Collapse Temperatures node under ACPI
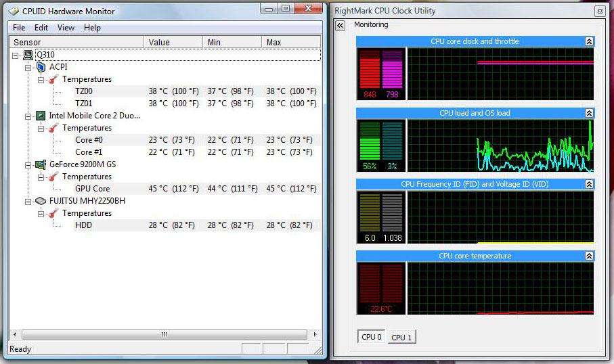The height and width of the screenshot is (364, 614). point(41,80)
